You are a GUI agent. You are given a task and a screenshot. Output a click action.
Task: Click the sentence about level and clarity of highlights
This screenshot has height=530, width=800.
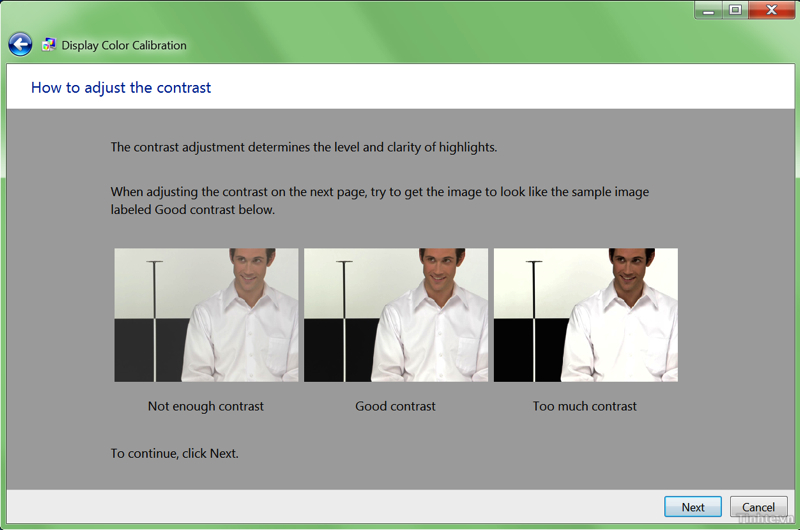[303, 147]
